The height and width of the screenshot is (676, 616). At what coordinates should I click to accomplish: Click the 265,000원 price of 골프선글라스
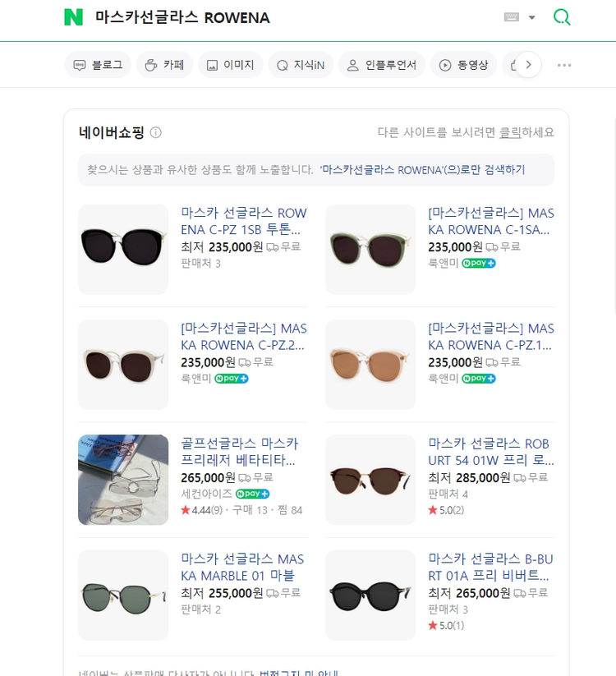pos(208,478)
